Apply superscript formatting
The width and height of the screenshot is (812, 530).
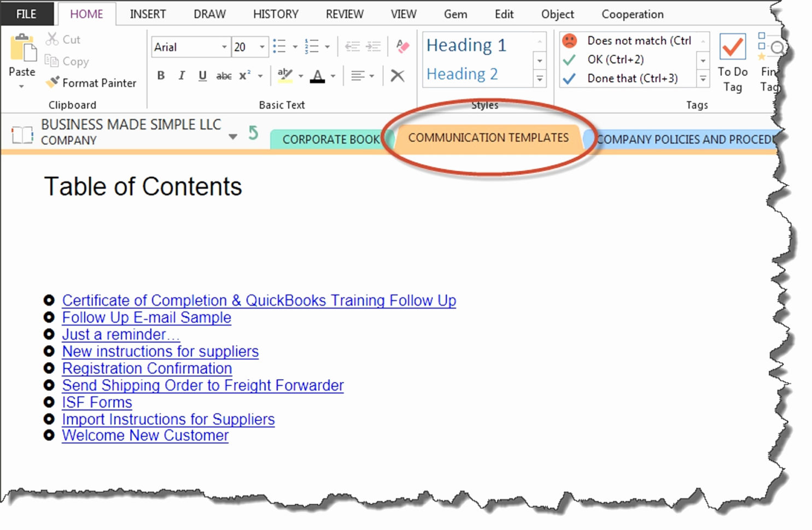(x=244, y=75)
